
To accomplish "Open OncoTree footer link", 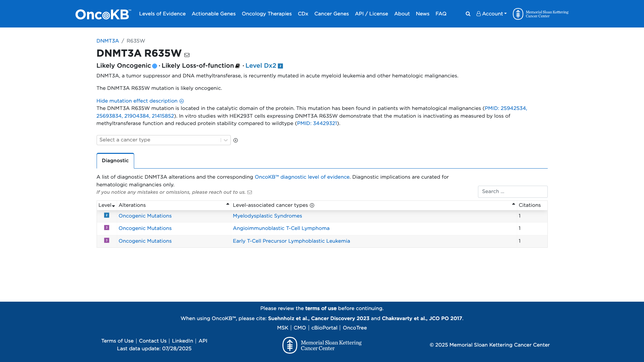I will (x=355, y=328).
